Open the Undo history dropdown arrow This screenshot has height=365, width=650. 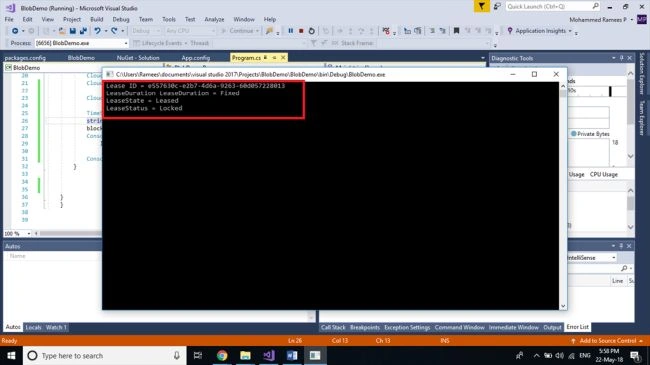pyautogui.click(x=106, y=31)
